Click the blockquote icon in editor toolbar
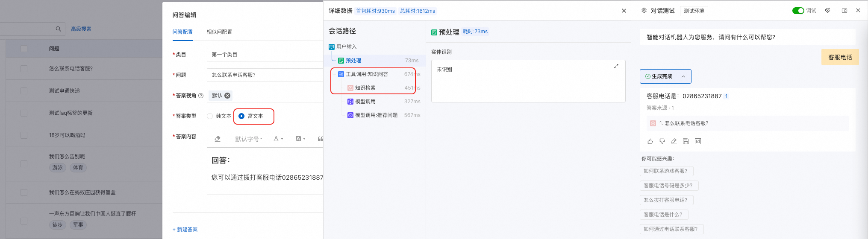This screenshot has width=868, height=239. [x=320, y=139]
